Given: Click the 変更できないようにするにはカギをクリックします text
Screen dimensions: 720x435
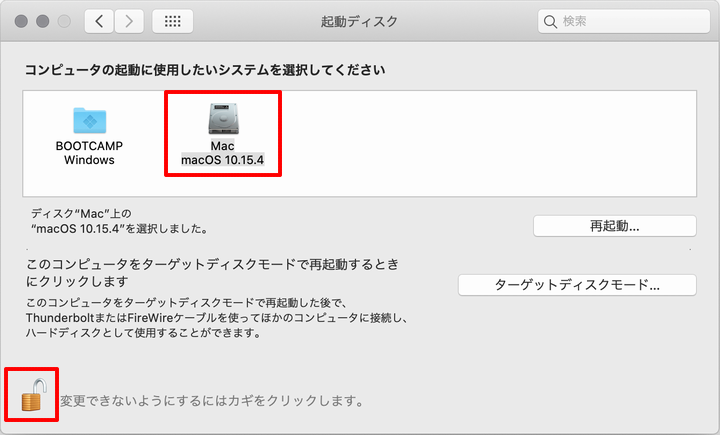Looking at the screenshot, I should click(x=212, y=401).
